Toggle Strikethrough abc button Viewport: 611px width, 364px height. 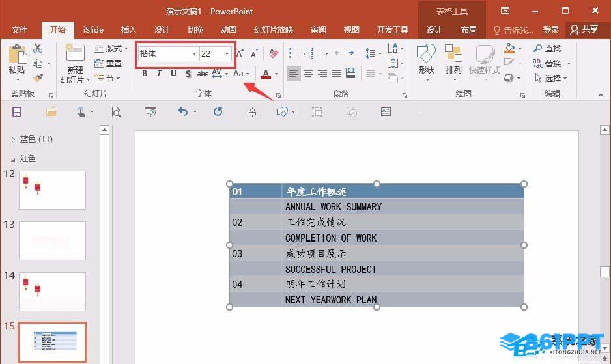[x=202, y=74]
